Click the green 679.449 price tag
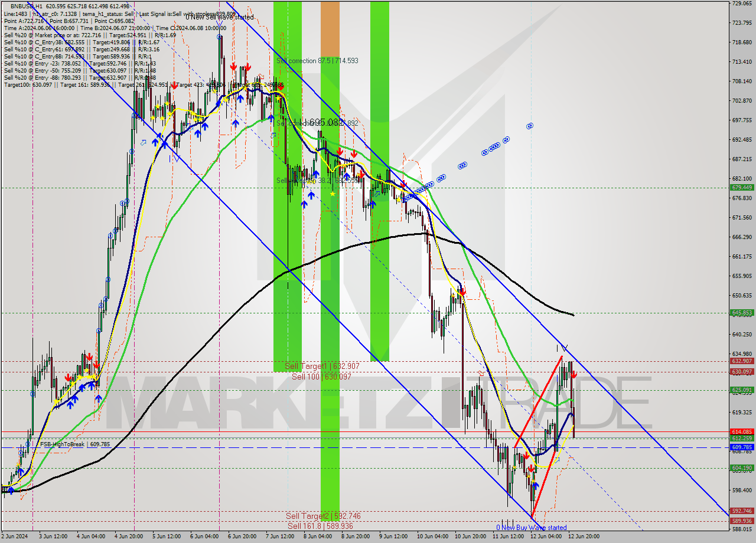The height and width of the screenshot is (543, 756). (x=742, y=187)
